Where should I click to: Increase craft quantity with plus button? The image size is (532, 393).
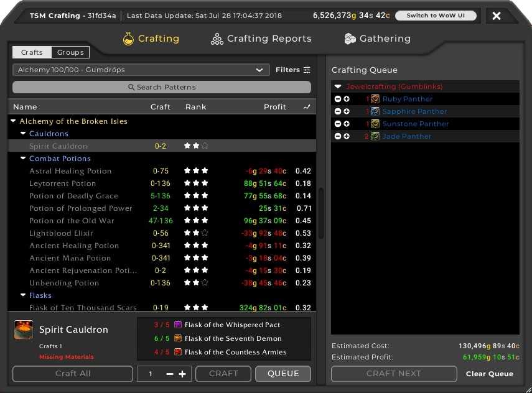(182, 374)
